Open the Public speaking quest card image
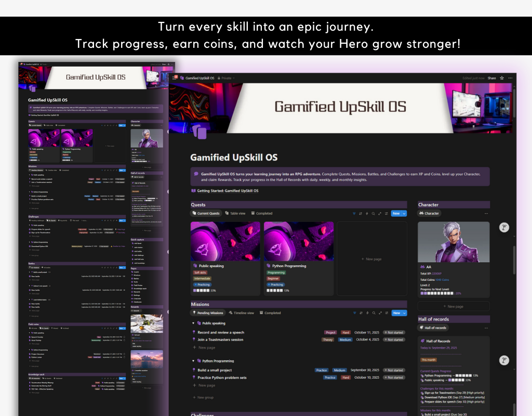This screenshot has width=532, height=416. (x=225, y=241)
